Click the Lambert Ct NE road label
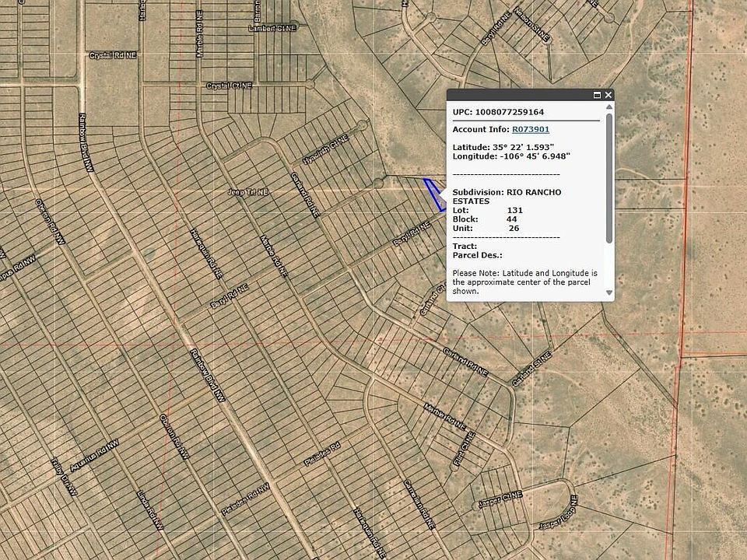Screen dimensions: 747x560 tap(272, 29)
